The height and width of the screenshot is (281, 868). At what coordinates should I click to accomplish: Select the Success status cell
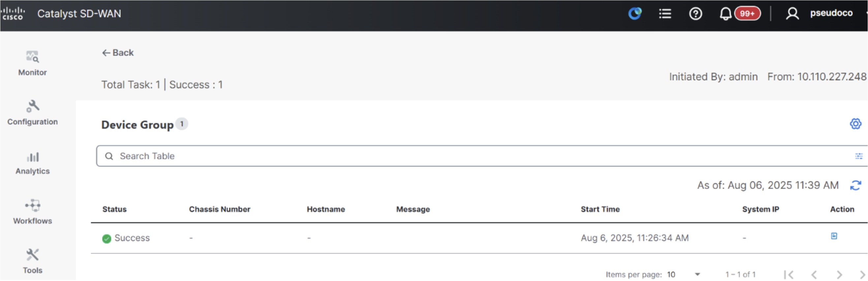click(x=126, y=238)
